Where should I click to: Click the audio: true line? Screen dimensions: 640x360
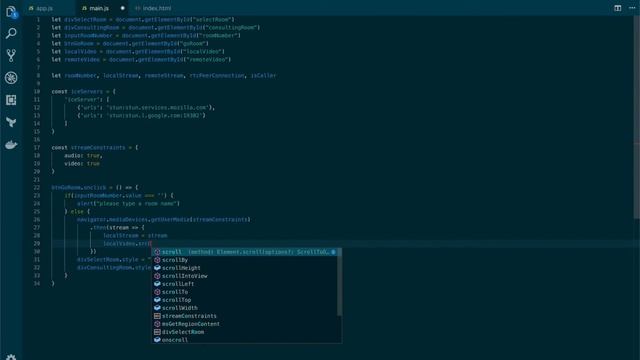83,156
